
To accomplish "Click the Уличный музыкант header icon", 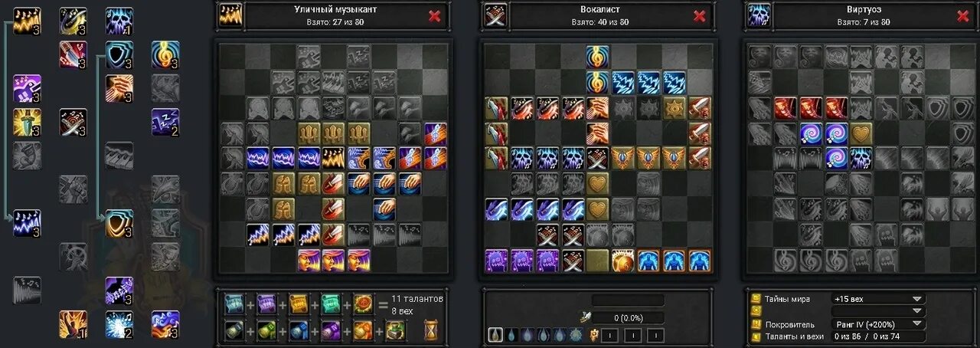I will click(230, 16).
